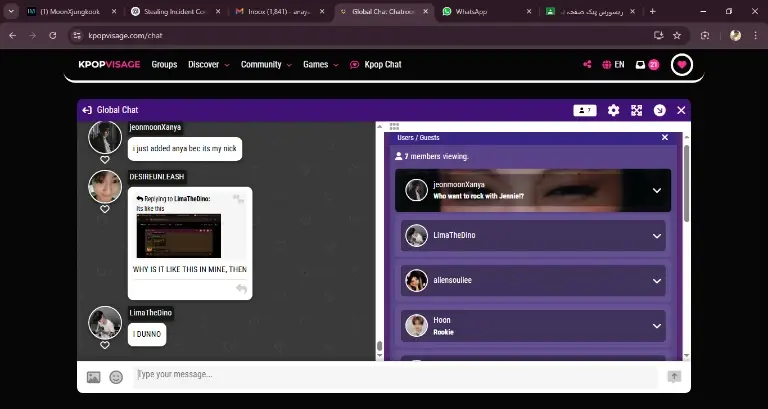Open the inbox notifications icon with the 21 badge
The image size is (768, 409).
pyautogui.click(x=647, y=65)
